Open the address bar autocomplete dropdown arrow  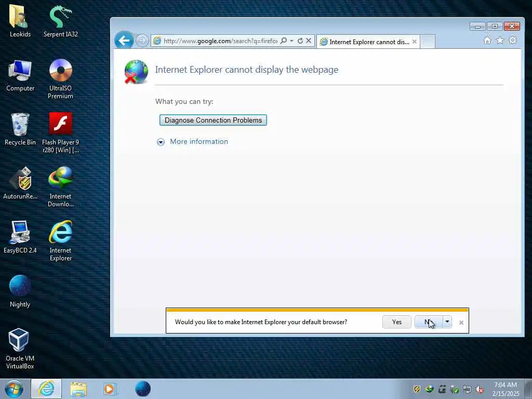tap(291, 41)
